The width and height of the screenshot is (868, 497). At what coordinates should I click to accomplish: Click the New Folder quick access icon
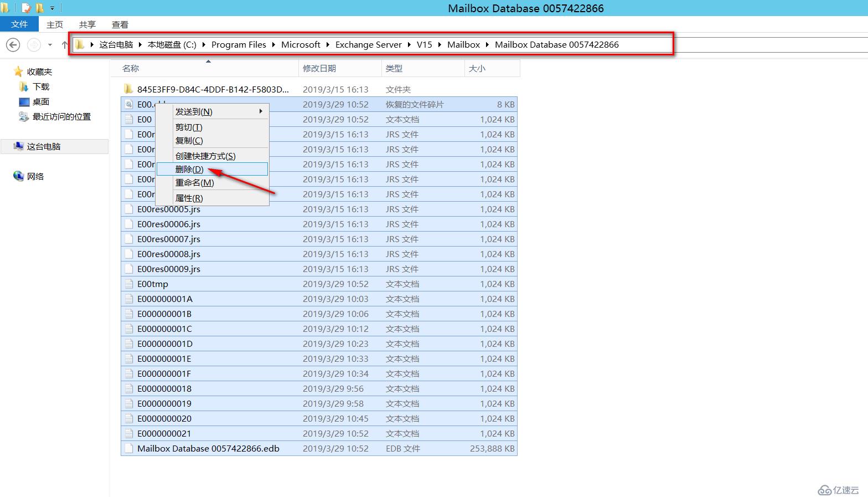(x=40, y=8)
